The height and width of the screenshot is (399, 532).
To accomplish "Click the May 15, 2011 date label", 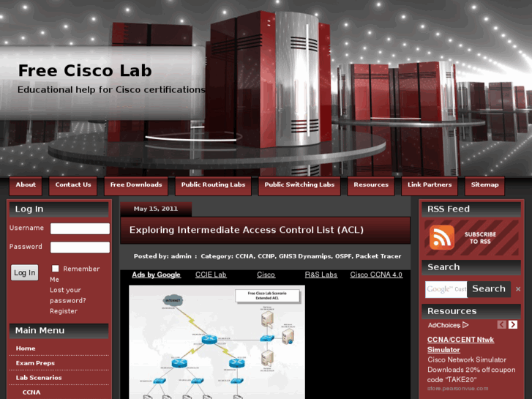I will click(156, 209).
